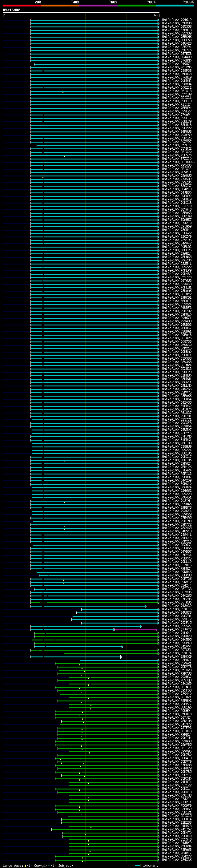Click label UniRef100_C6TEZ8
This screenshot has width=197, height=868.
[x=176, y=54]
